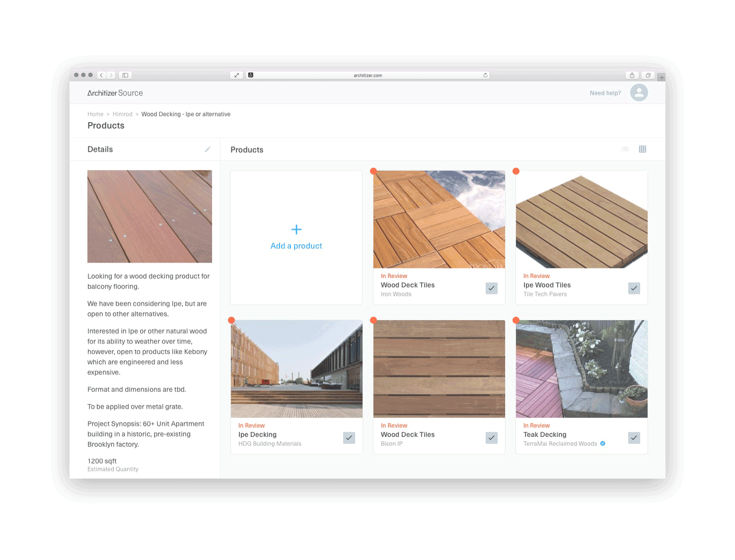This screenshot has height=560, width=735.
Task: Click the Ipe Wood Tiles title
Action: (x=547, y=285)
